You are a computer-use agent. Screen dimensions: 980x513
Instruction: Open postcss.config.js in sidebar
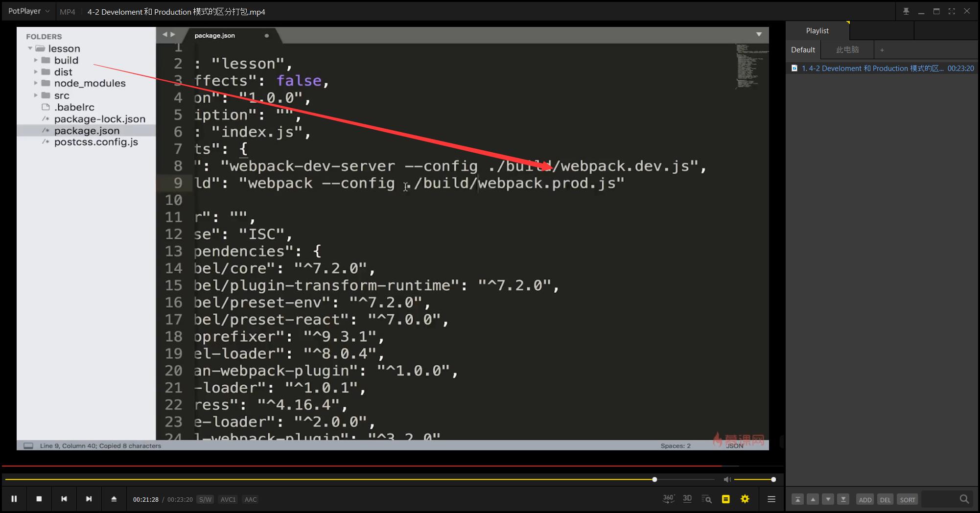coord(96,142)
